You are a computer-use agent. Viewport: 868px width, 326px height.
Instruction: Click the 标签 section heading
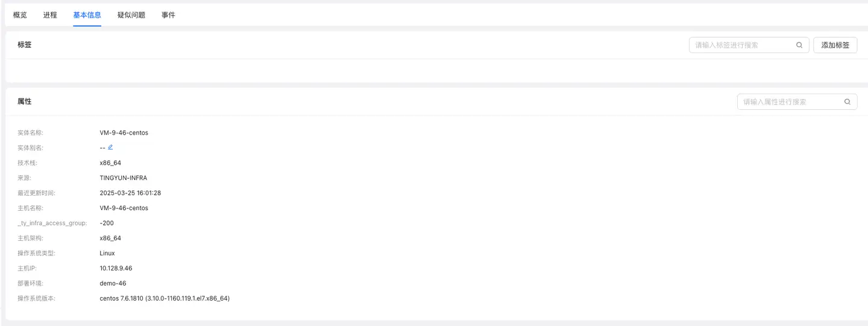[25, 45]
